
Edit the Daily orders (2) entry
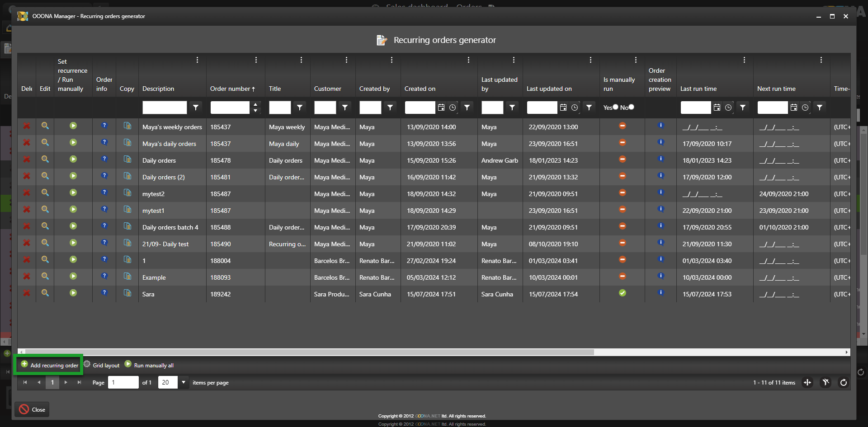[45, 176]
